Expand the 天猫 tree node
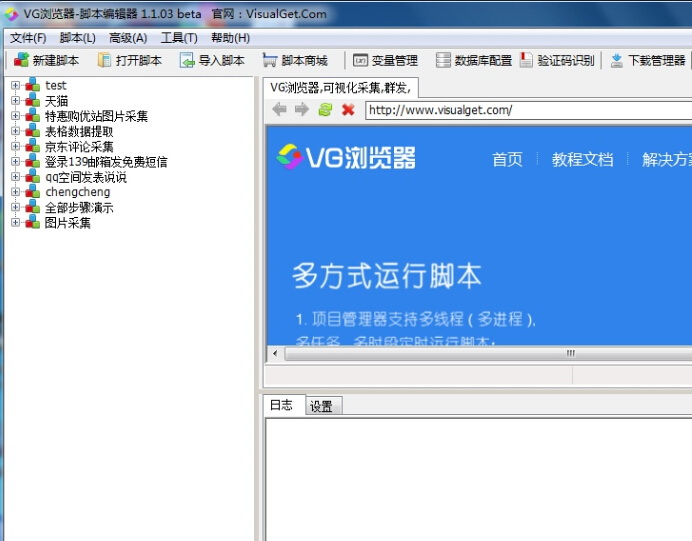 tap(15, 101)
